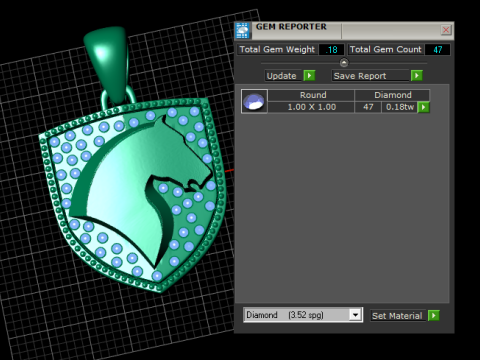Viewport: 480px width, 360px height.
Task: Collapse the panel using the round arrow toggle
Action: point(344,63)
